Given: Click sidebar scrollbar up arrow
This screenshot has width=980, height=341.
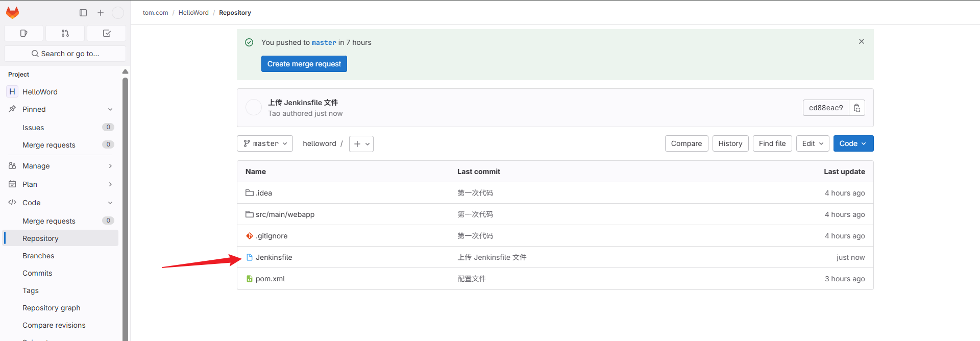Looking at the screenshot, I should point(125,71).
